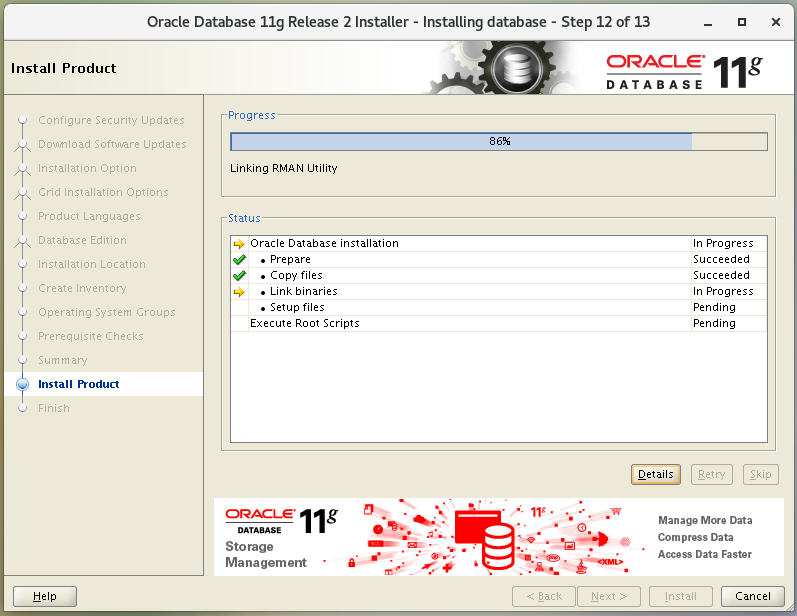Click the step marker next to Configure Security Updates
This screenshot has width=797, height=616.
pos(22,120)
